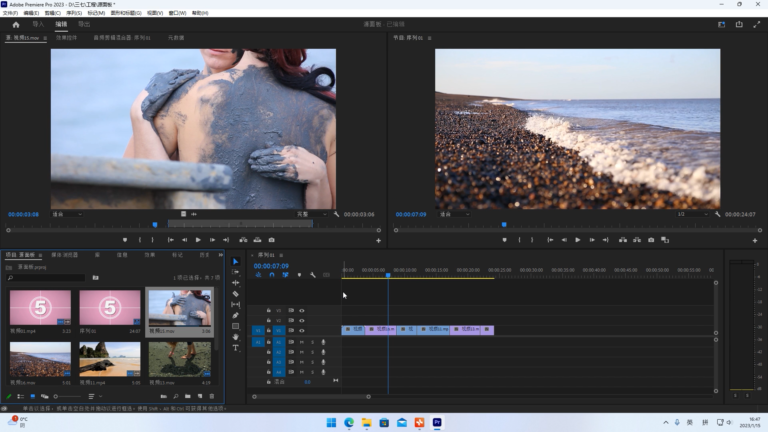The width and height of the screenshot is (768, 432).
Task: Open the 窗口(W) menu
Action: click(177, 13)
